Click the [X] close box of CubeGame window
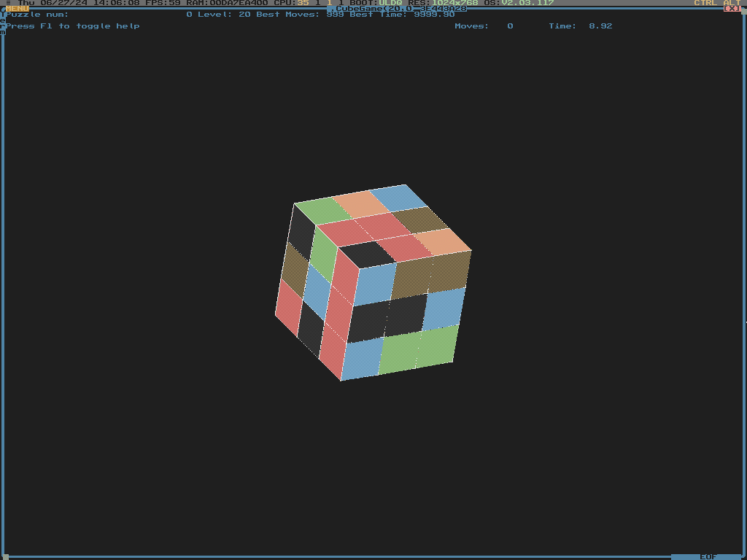Viewport: 747px width, 560px height. (x=732, y=9)
